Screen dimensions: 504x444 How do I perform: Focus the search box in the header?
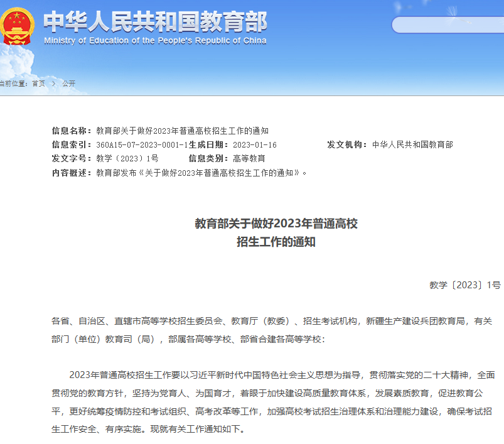448,24
